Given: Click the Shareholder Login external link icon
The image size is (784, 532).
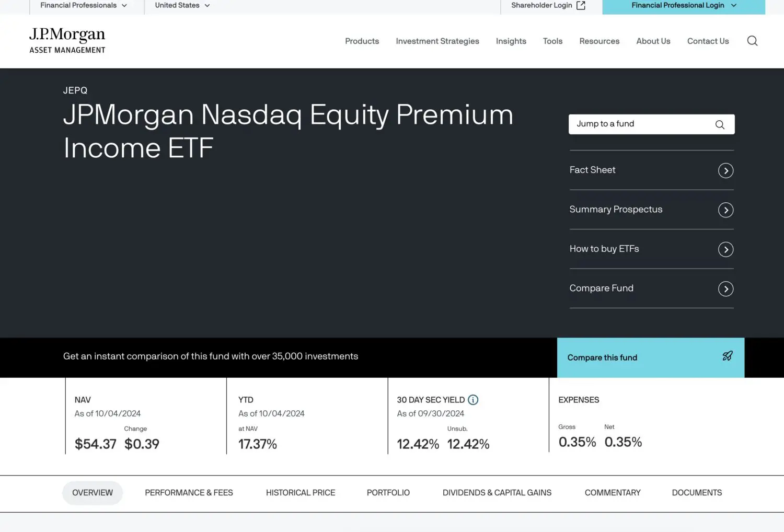Looking at the screenshot, I should (580, 5).
